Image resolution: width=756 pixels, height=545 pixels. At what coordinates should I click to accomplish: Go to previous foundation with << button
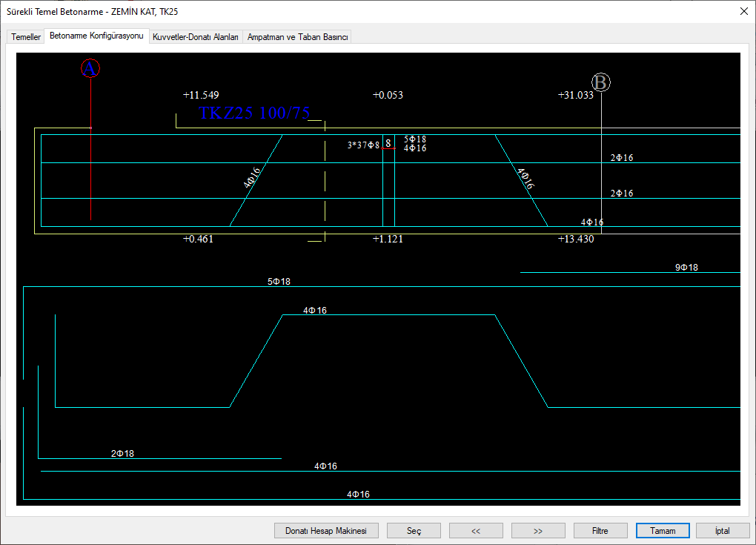[476, 531]
